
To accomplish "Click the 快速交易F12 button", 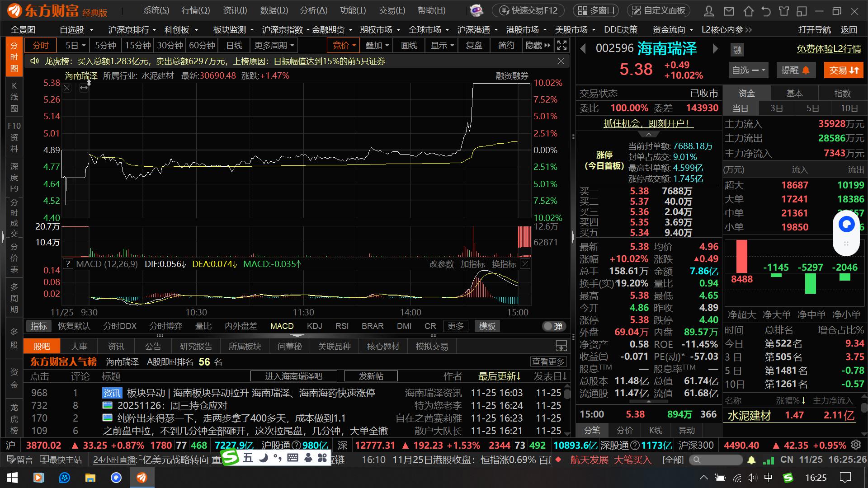I will pyautogui.click(x=528, y=10).
